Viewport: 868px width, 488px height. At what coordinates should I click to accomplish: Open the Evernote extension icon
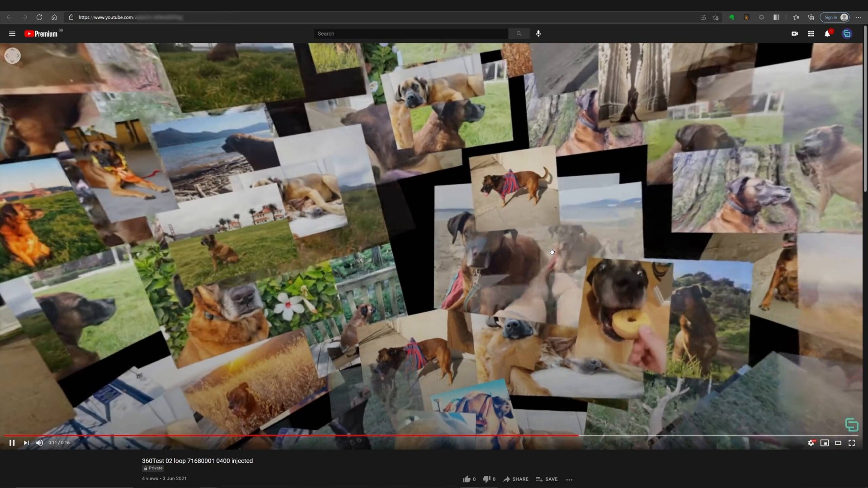[731, 17]
